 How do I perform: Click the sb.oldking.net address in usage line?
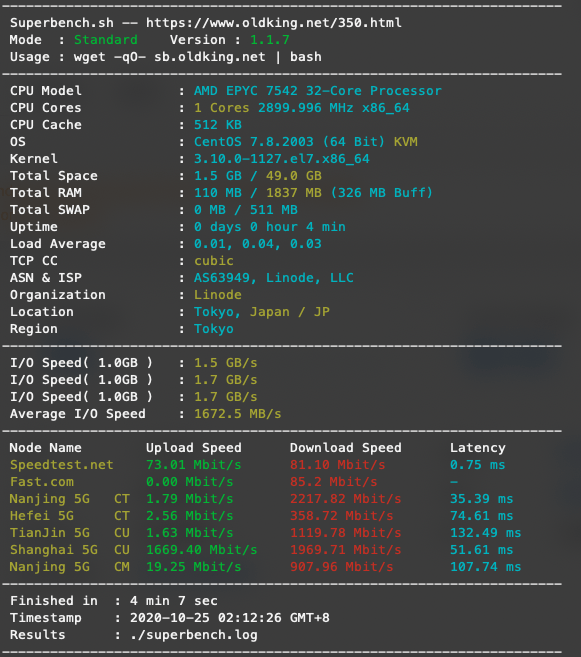(x=209, y=57)
